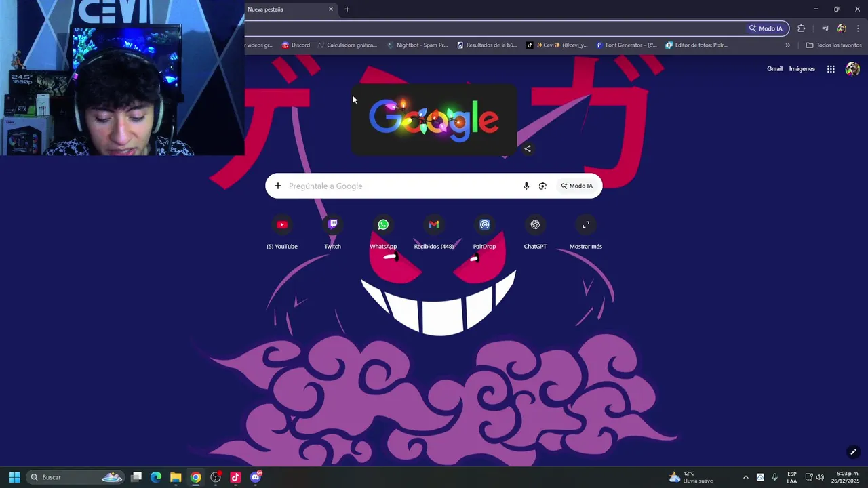Click Modo IA in the address bar
The image size is (868, 488).
tap(766, 28)
